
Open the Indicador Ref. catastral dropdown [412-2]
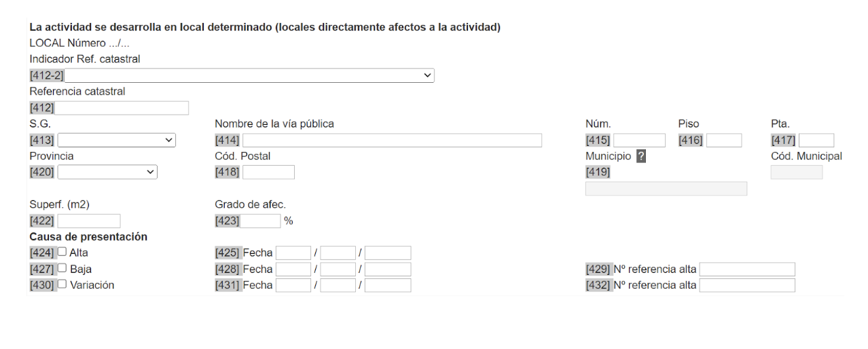click(x=249, y=75)
